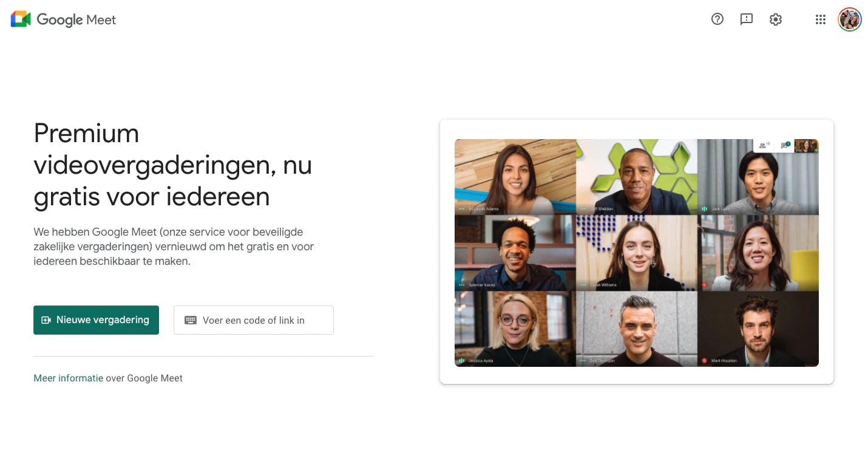Click the chat icon with green badge

785,145
